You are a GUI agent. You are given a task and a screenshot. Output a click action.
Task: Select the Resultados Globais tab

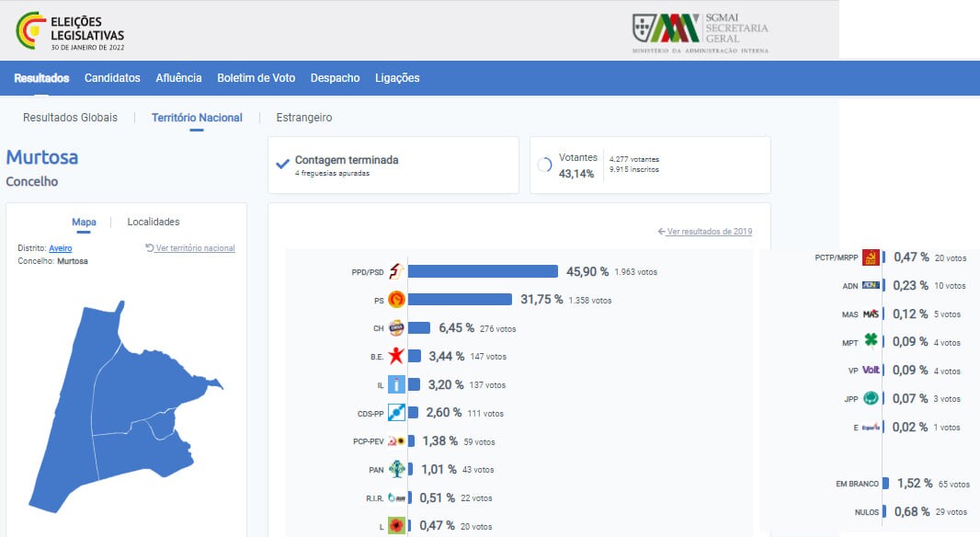click(x=70, y=118)
